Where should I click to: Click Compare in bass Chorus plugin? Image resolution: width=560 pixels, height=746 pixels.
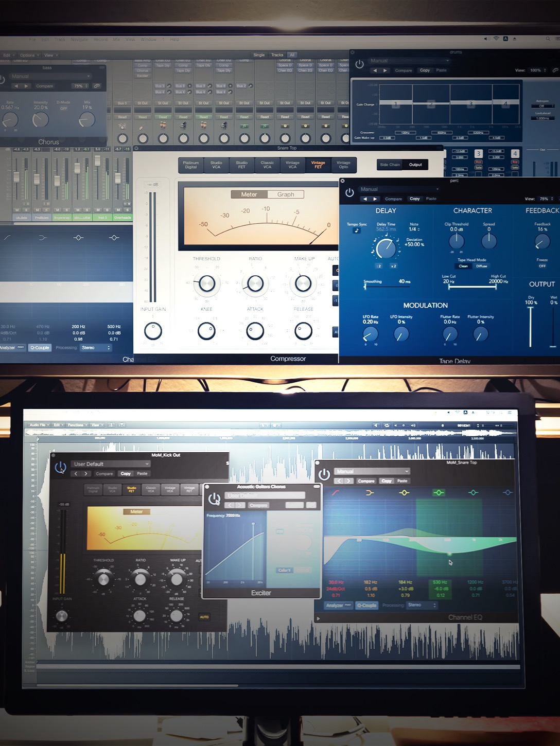45,86
